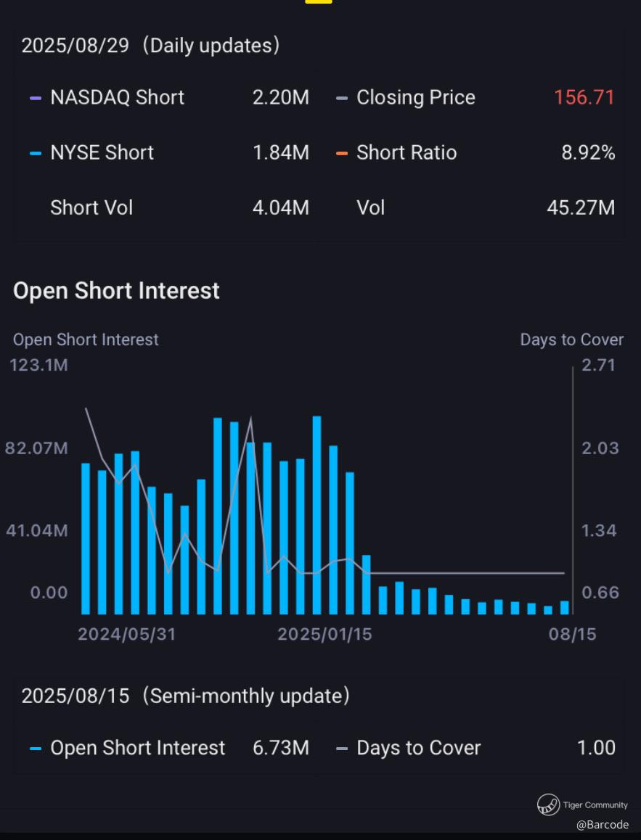Click the red 156.71 closing price value
The height and width of the screenshot is (840, 641).
pyautogui.click(x=584, y=98)
